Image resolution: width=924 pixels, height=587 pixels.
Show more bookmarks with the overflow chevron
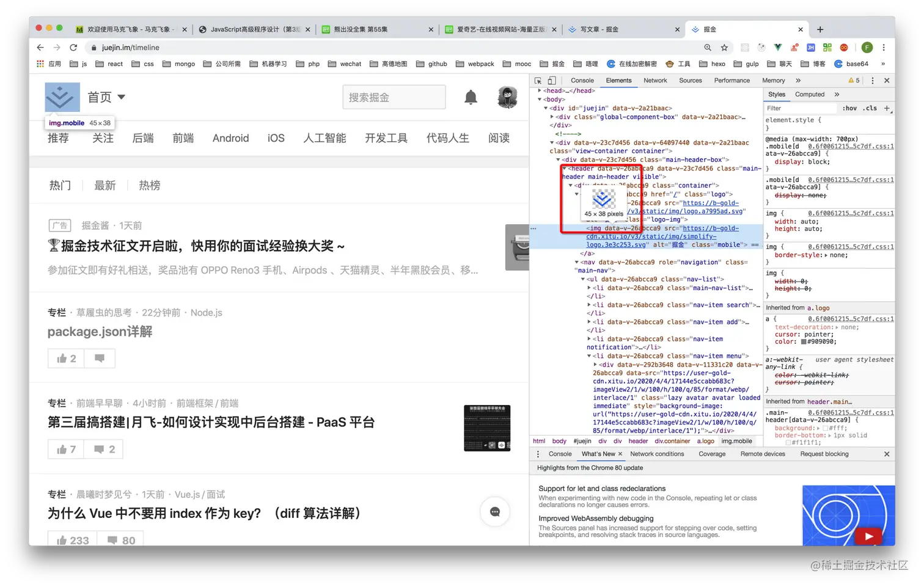coord(883,64)
